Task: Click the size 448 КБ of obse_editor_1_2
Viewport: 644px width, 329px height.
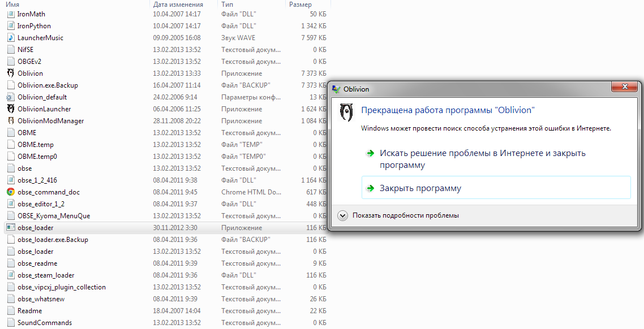Action: (x=316, y=204)
